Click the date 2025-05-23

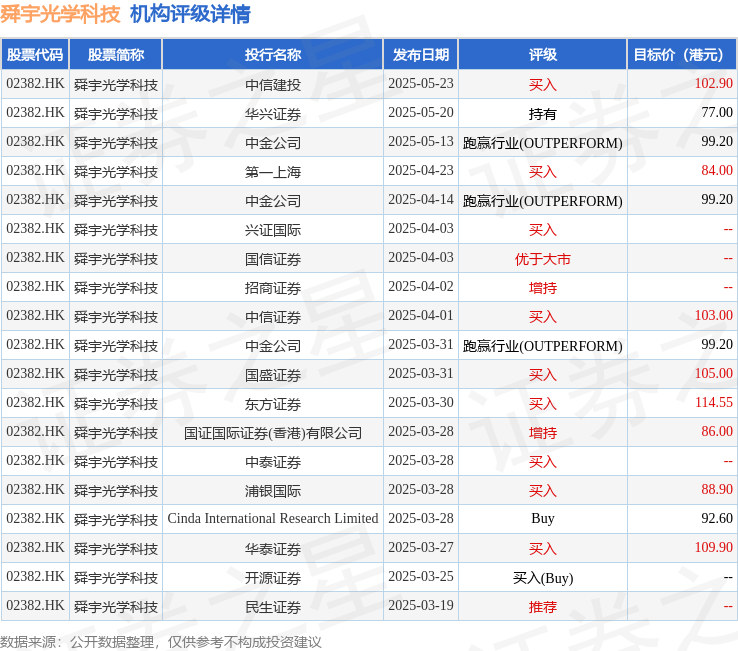tap(421, 83)
